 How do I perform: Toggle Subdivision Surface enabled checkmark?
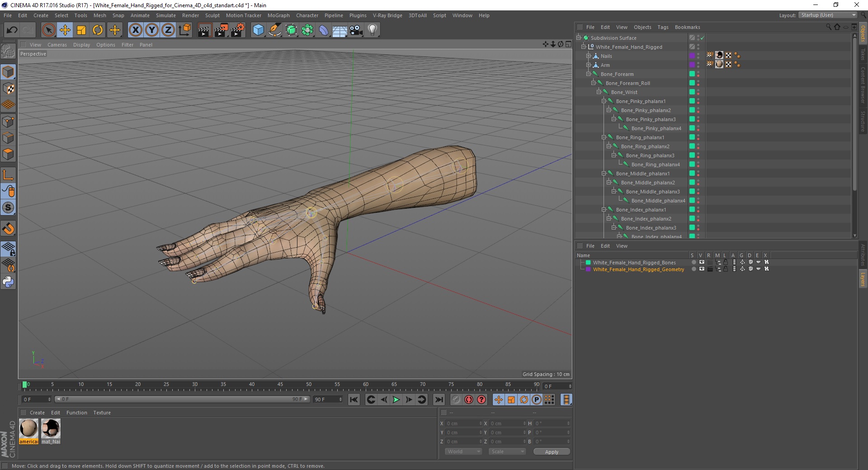tap(703, 38)
